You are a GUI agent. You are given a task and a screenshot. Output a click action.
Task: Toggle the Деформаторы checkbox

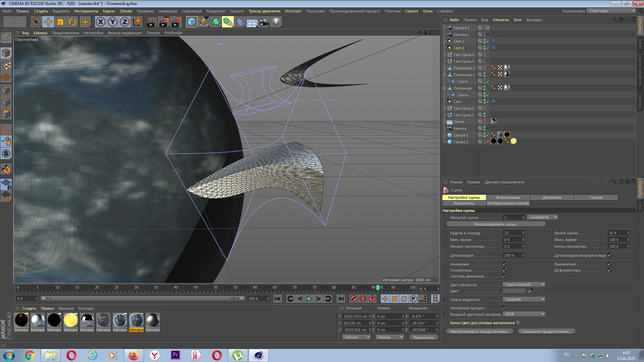609,270
